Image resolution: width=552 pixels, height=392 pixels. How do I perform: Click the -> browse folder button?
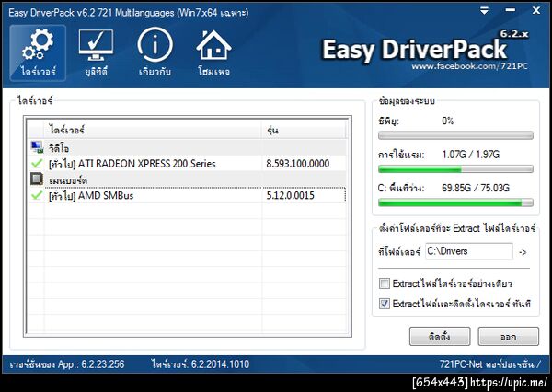(x=523, y=252)
